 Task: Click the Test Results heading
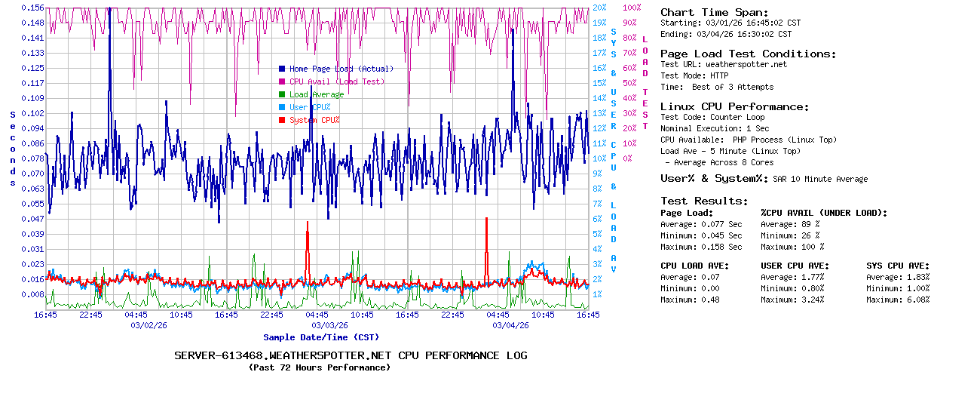click(704, 201)
